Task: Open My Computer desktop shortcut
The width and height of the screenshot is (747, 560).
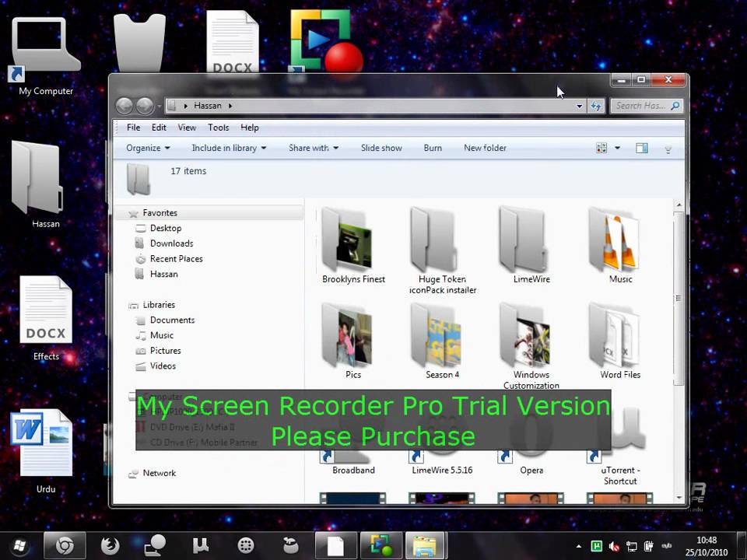Action: coord(46,56)
